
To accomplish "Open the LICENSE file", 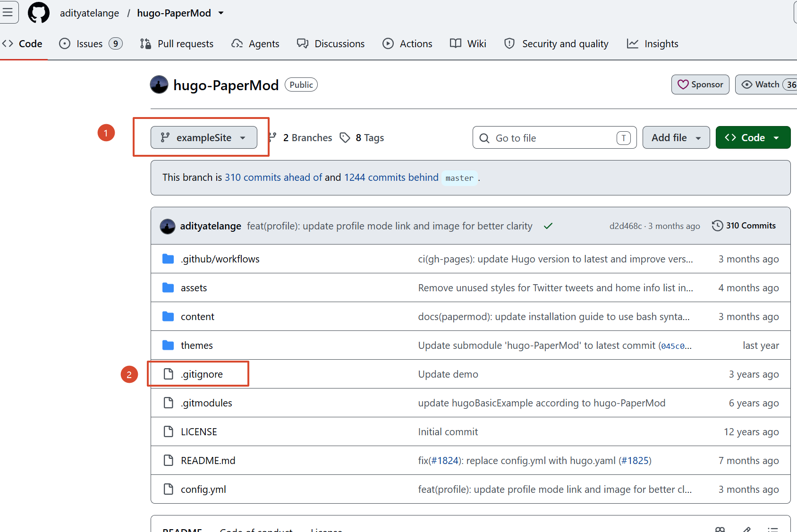I will click(x=199, y=432).
